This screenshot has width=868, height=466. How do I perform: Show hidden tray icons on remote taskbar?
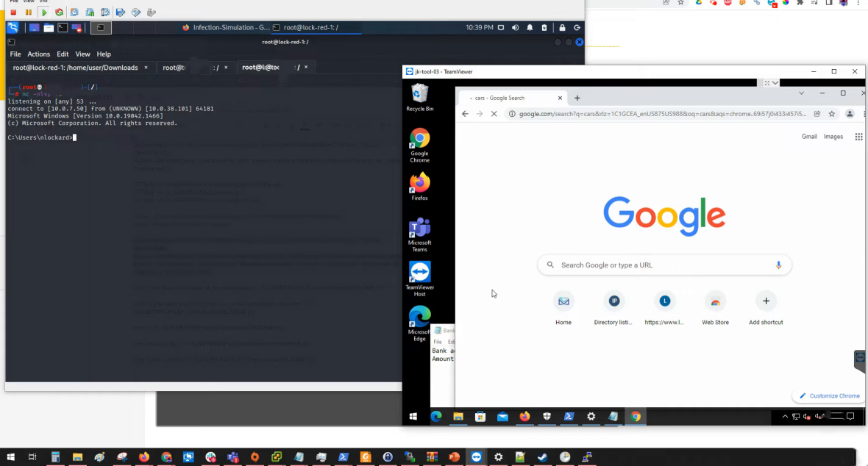pyautogui.click(x=785, y=417)
